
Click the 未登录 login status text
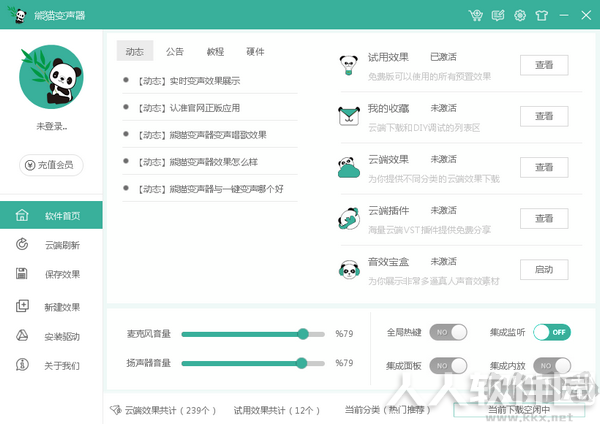(x=52, y=126)
